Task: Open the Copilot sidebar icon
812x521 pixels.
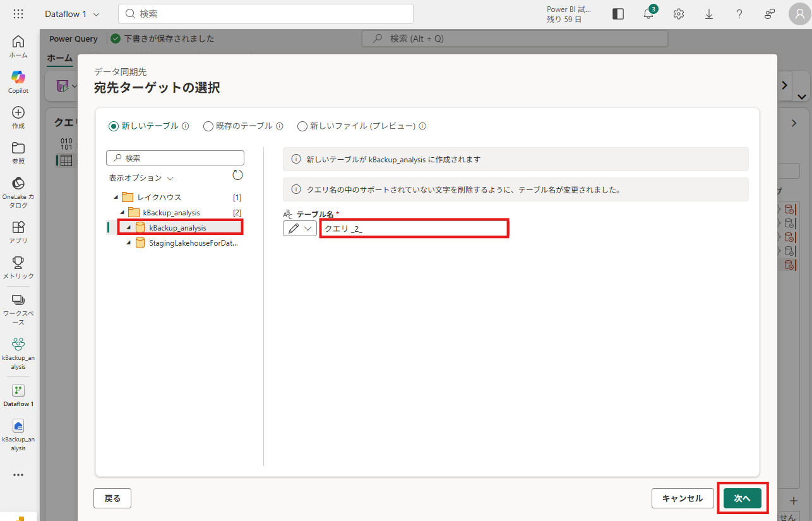Action: (18, 81)
